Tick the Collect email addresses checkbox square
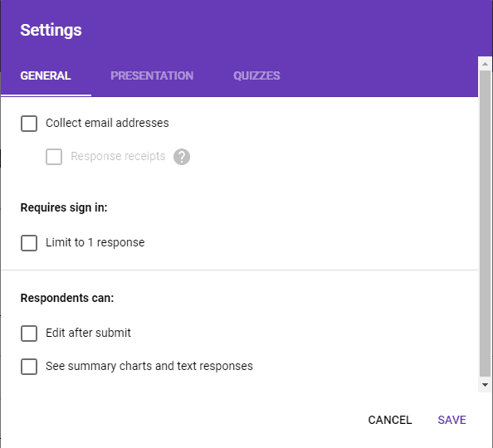Screen dimensions: 493x448 tap(29, 124)
